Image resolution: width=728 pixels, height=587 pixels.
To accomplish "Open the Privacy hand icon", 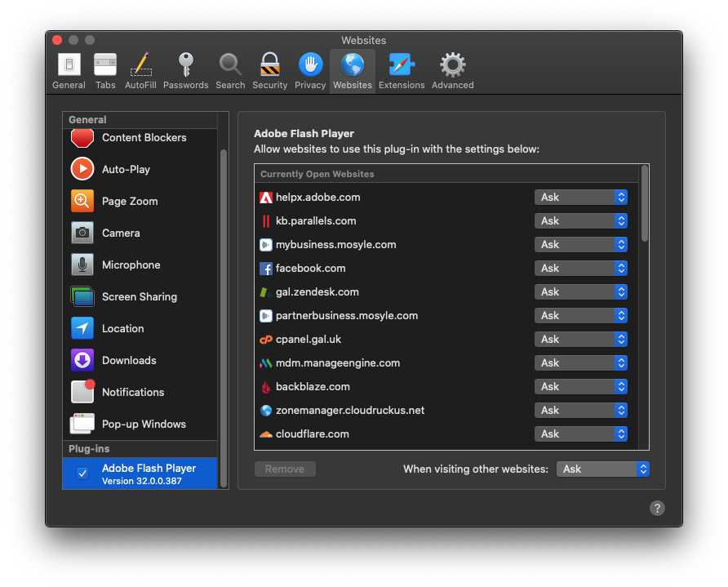I will pos(310,64).
